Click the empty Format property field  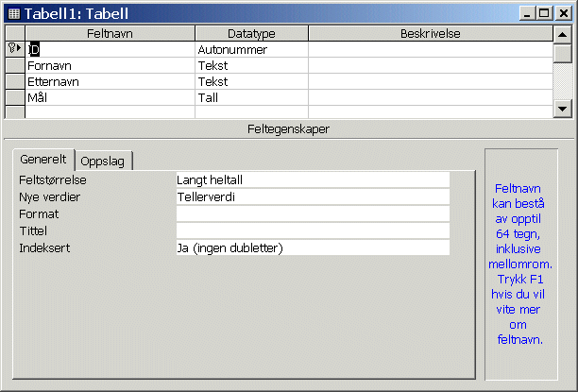313,213
